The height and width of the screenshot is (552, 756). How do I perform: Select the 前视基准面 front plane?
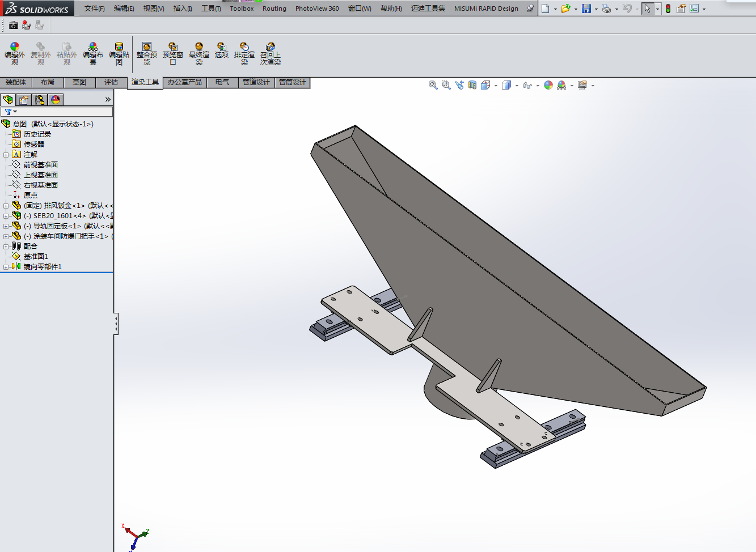(x=41, y=165)
